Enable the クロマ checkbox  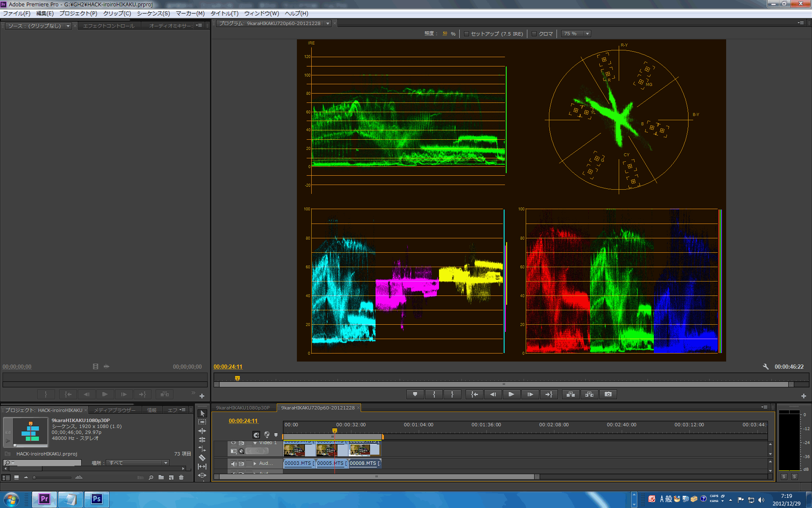point(534,34)
